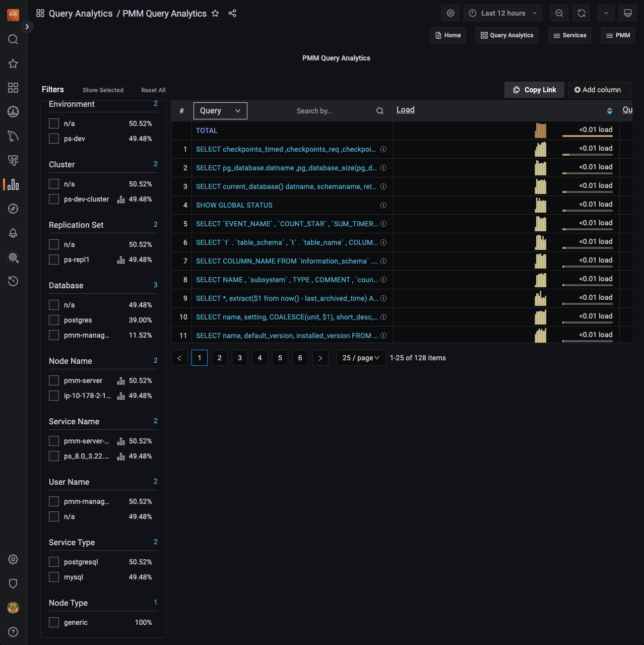Check ps-dev-cluster cluster filter
Viewport: 644px width, 645px height.
[x=54, y=199]
